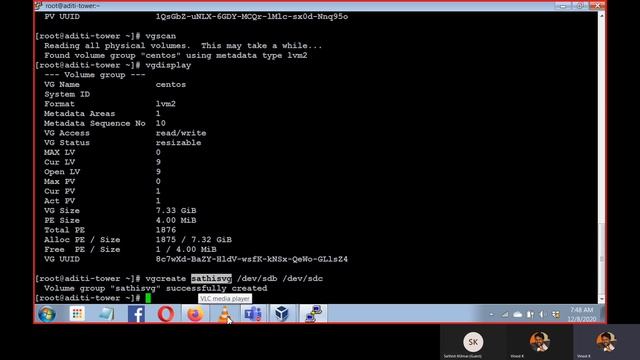Click the PE Size value 4.00 MiB
This screenshot has width=640, height=360.
click(x=176, y=220)
